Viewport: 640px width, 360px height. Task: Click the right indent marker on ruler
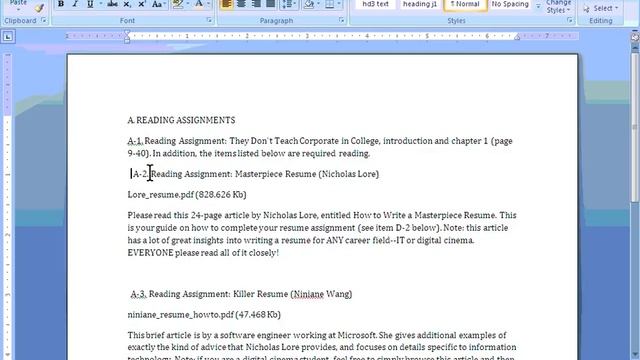(517, 38)
